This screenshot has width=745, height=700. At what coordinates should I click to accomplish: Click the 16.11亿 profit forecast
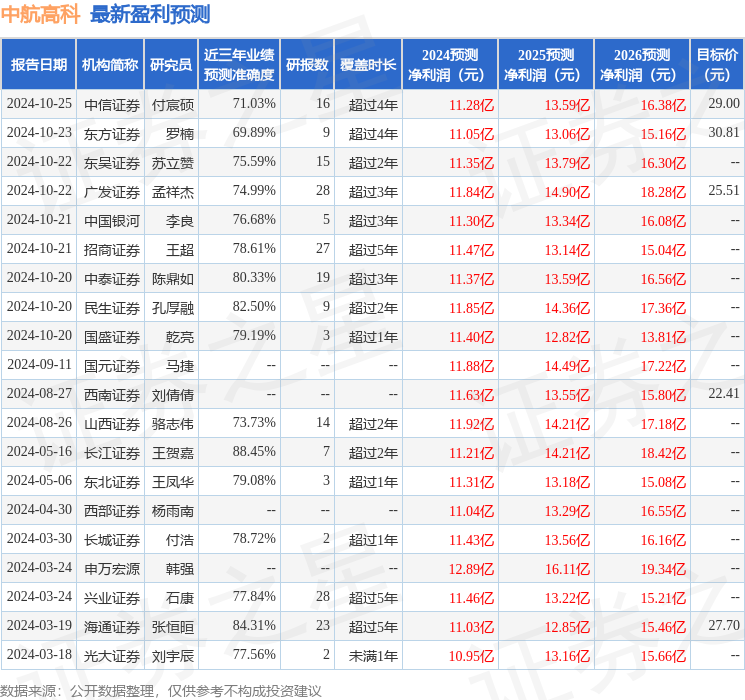tap(567, 569)
